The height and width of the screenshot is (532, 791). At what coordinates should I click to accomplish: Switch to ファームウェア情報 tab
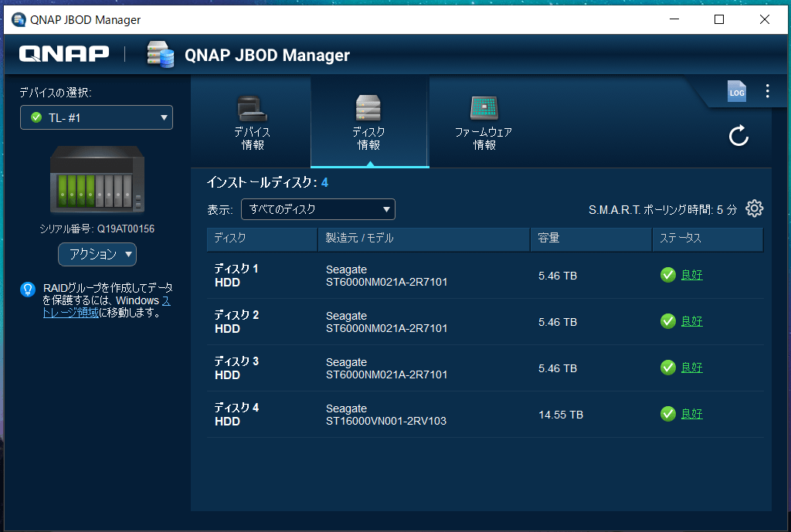point(484,123)
